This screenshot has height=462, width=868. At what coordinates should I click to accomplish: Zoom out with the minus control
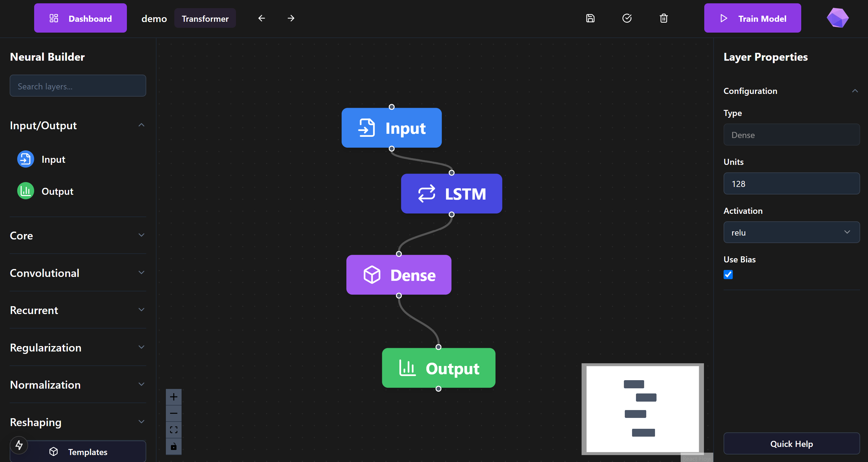point(173,413)
